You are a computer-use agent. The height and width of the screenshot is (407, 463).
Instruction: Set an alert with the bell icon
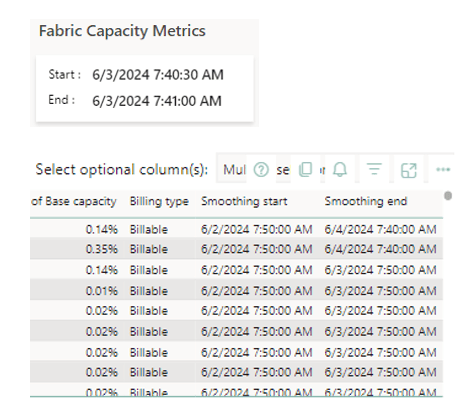point(340,169)
